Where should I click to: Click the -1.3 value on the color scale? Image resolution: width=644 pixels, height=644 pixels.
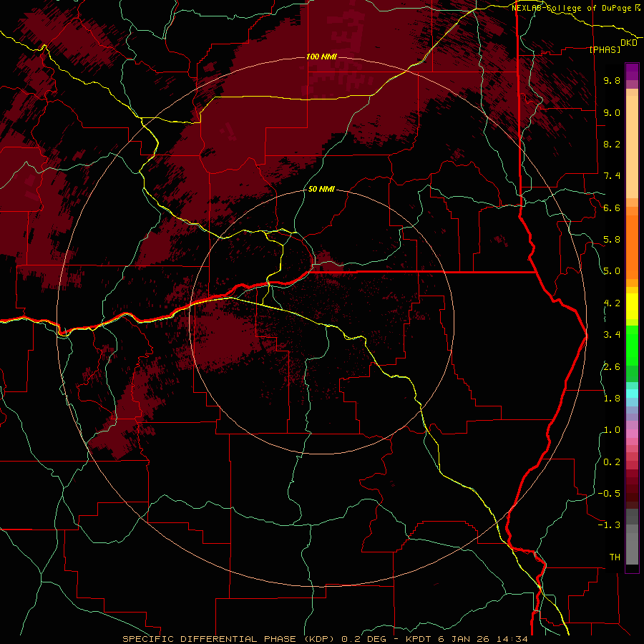(609, 525)
